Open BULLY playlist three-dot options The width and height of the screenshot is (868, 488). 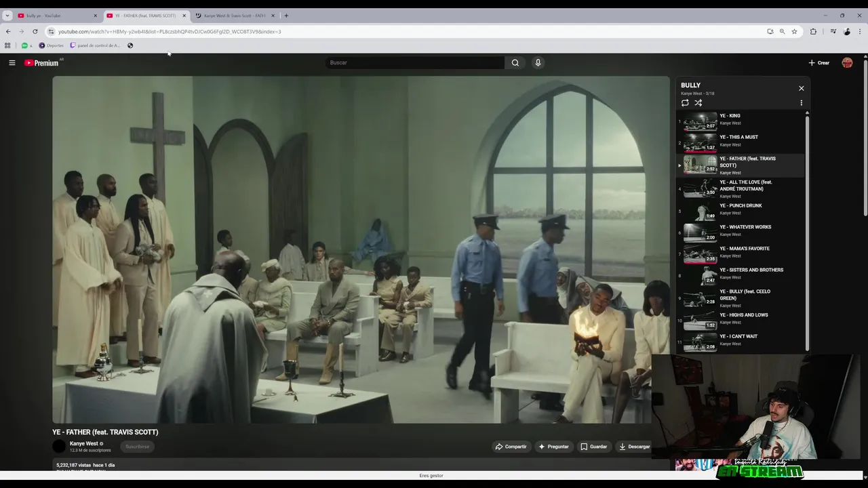pyautogui.click(x=801, y=103)
